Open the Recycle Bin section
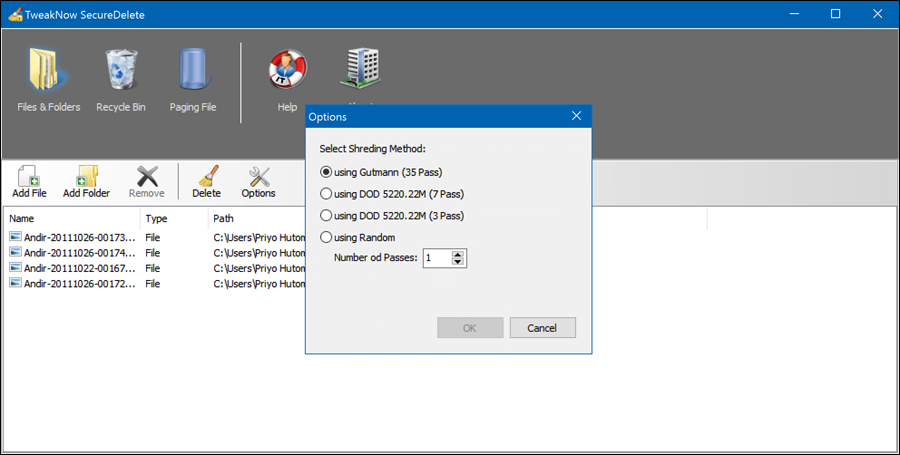 tap(121, 79)
